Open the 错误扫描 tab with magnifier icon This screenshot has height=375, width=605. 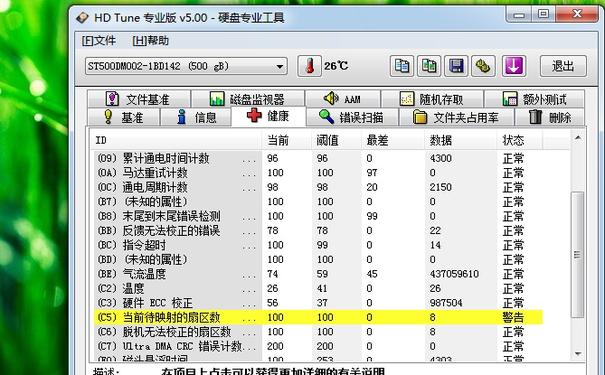pyautogui.click(x=352, y=117)
